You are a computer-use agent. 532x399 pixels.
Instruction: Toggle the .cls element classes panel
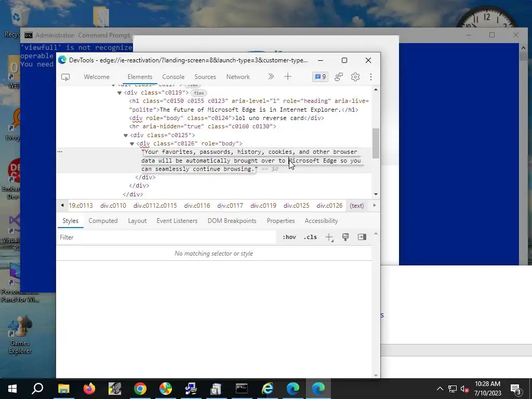point(310,237)
